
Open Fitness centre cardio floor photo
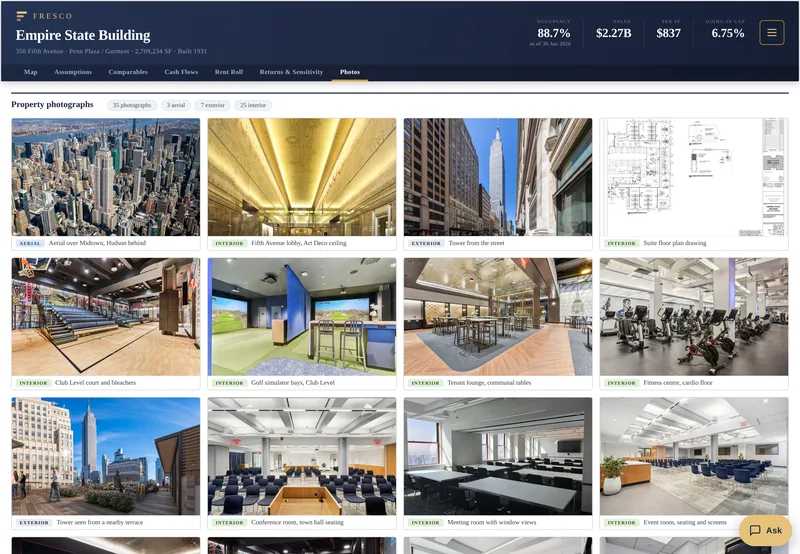click(694, 317)
